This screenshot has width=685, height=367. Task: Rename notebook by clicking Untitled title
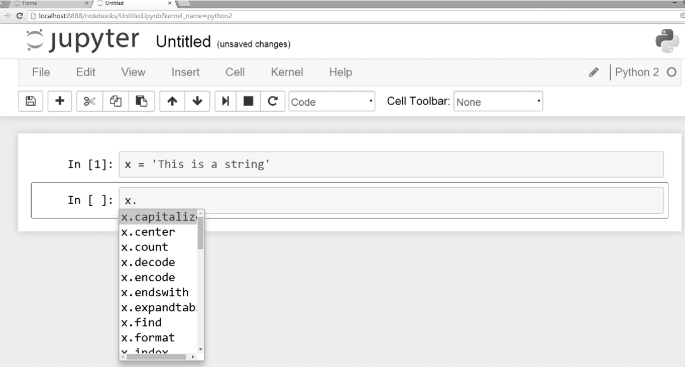pos(183,42)
